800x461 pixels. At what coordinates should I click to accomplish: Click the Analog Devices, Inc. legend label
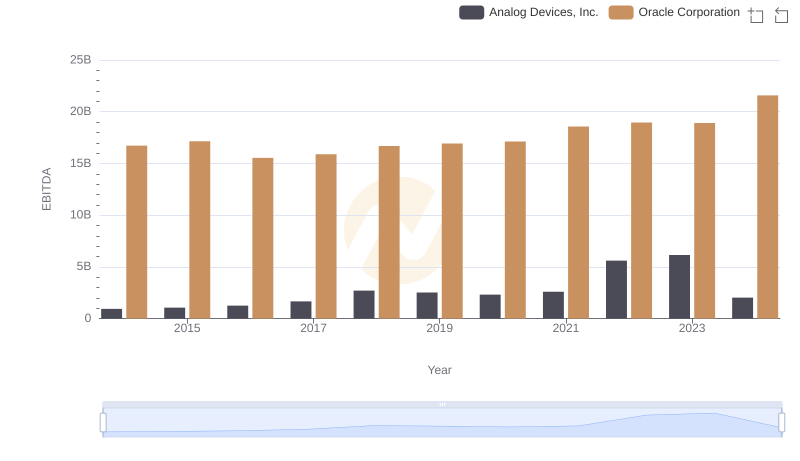[x=543, y=12]
